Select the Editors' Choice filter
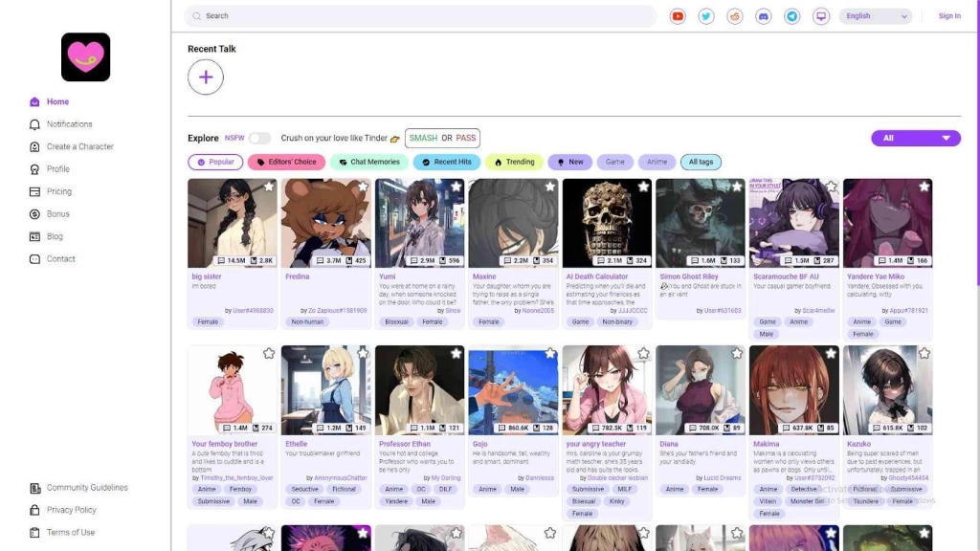 (287, 162)
